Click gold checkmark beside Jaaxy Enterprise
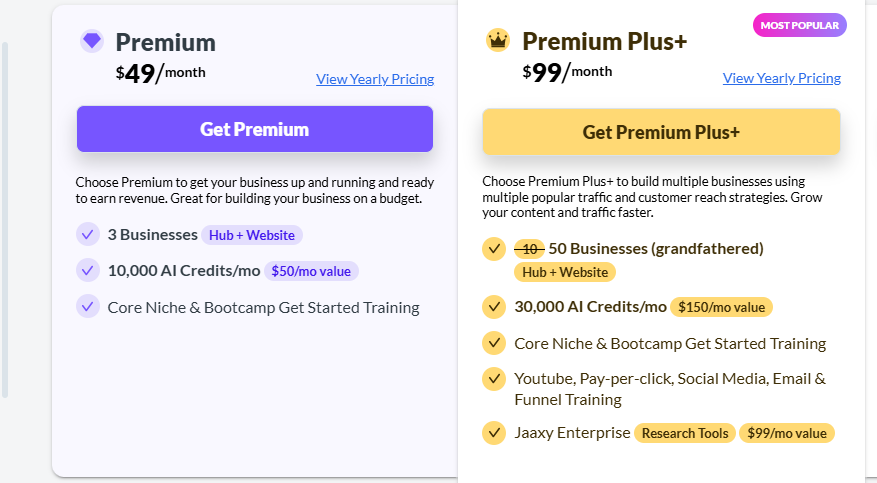Screen dimensions: 877x483 click(x=494, y=433)
